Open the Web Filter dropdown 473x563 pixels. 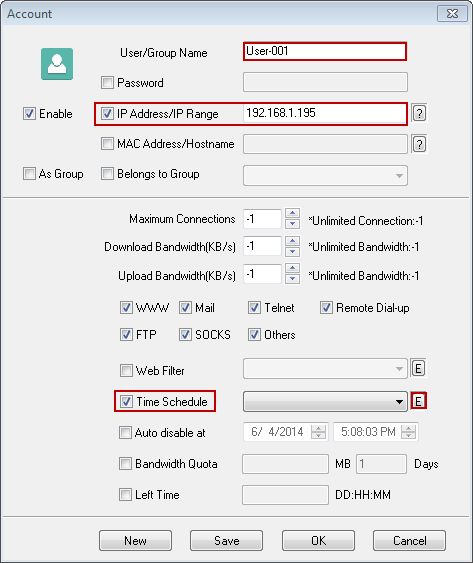pyautogui.click(x=325, y=369)
